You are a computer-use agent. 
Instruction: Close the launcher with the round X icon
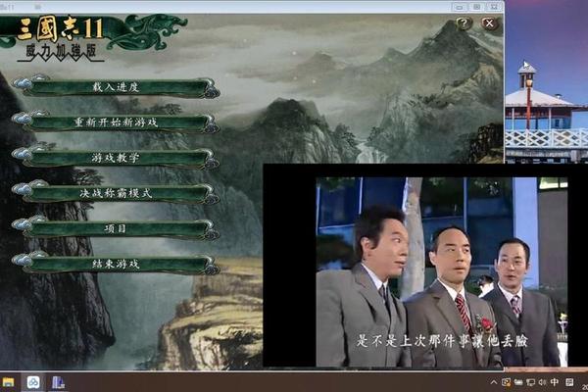click(489, 24)
